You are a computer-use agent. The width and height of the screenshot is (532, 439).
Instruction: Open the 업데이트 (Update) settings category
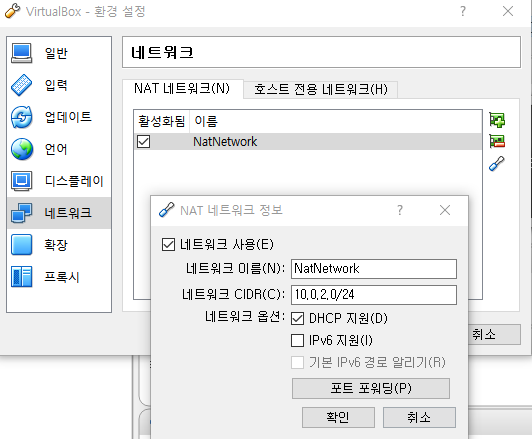59,117
